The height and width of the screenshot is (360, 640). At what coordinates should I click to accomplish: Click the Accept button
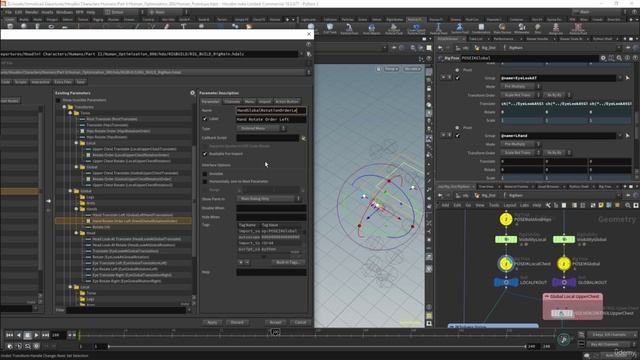(x=275, y=322)
